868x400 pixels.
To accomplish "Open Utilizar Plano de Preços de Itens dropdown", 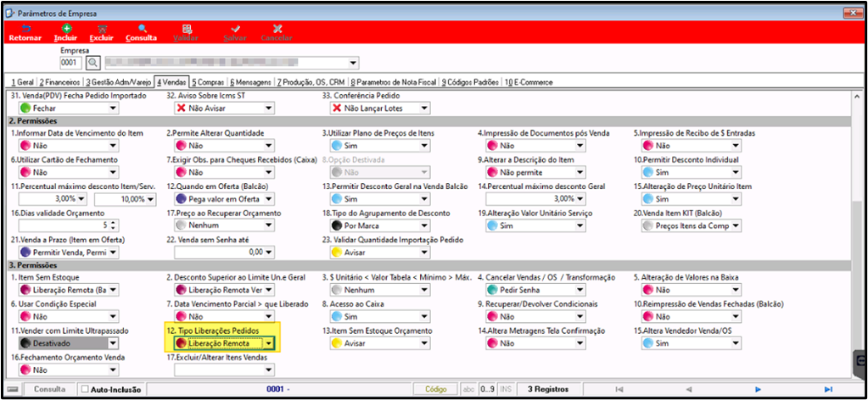I will click(424, 146).
